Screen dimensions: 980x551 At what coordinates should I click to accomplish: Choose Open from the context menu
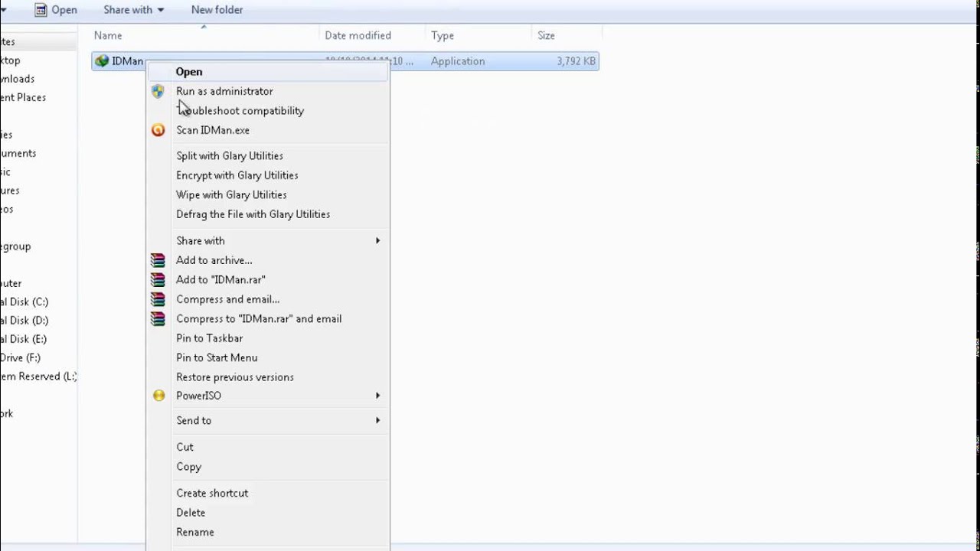268,72
